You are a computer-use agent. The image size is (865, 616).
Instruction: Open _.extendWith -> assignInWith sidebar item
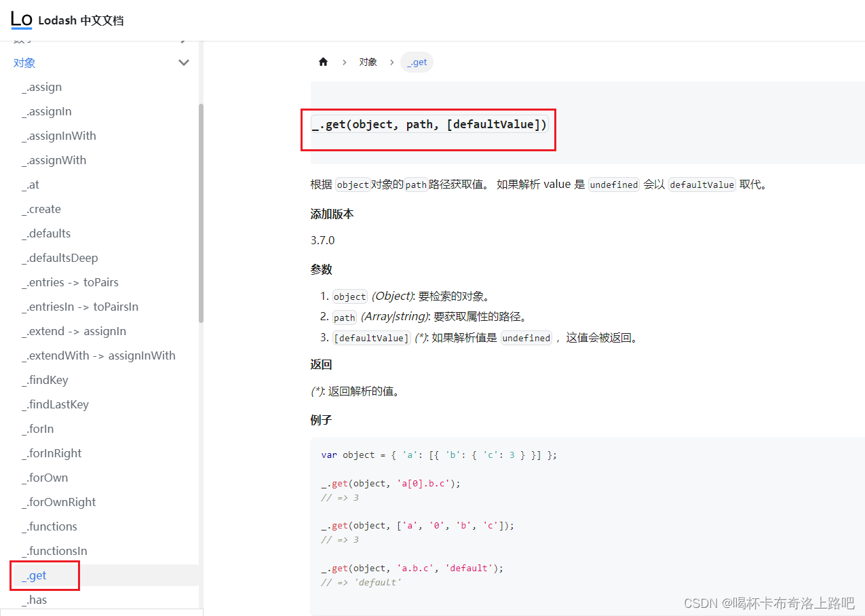point(98,355)
